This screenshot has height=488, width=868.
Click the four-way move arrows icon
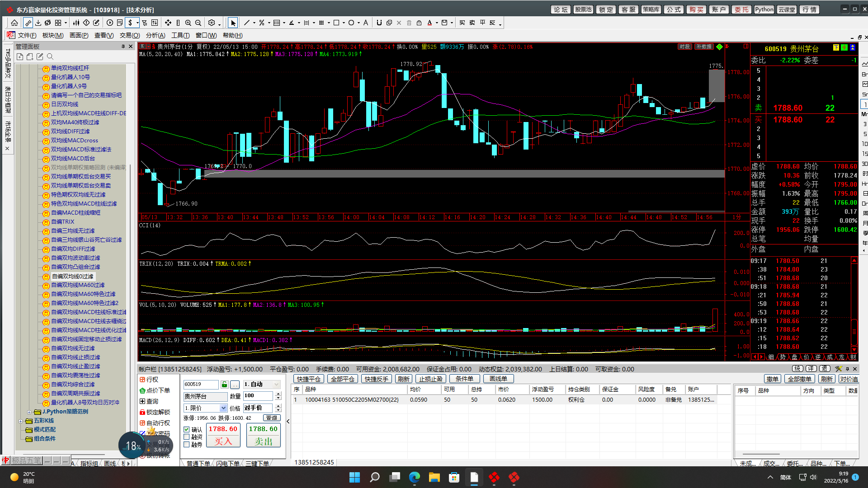click(168, 23)
